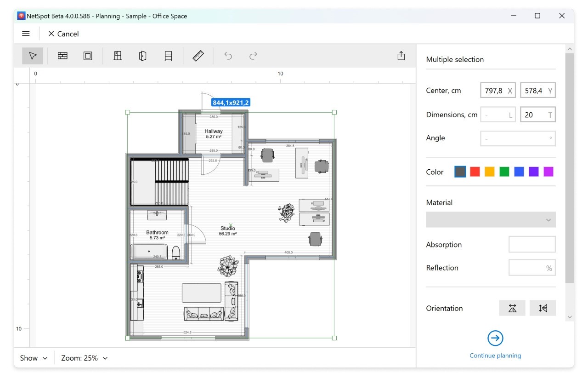Click Cancel to exit planning

[x=63, y=34]
